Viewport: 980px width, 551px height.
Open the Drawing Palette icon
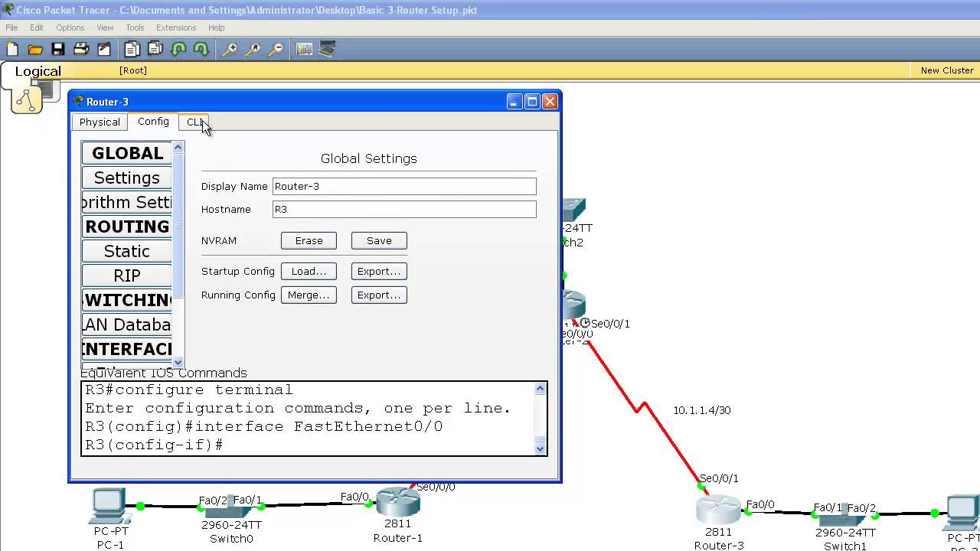pos(304,50)
